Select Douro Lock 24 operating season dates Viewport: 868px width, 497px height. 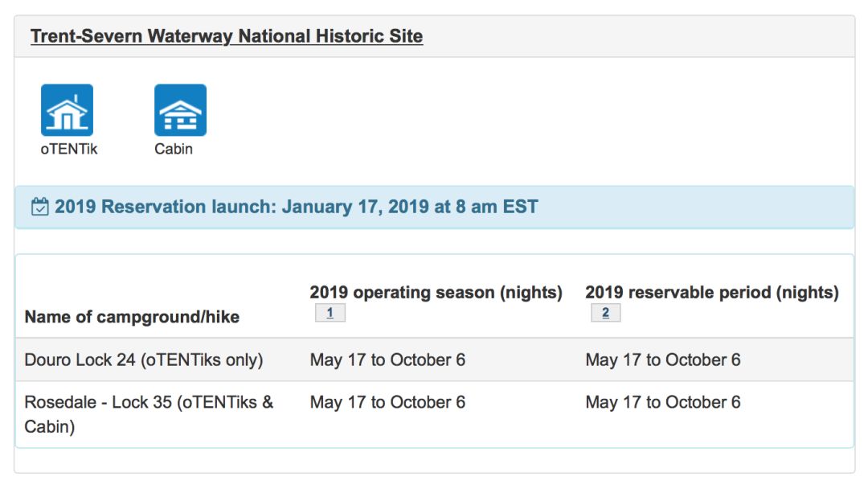(x=387, y=359)
